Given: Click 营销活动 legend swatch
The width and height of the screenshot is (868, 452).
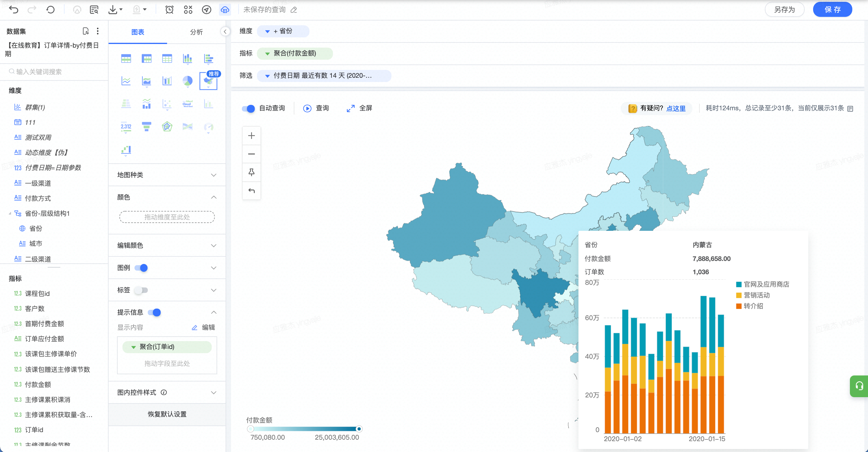Looking at the screenshot, I should tap(739, 295).
